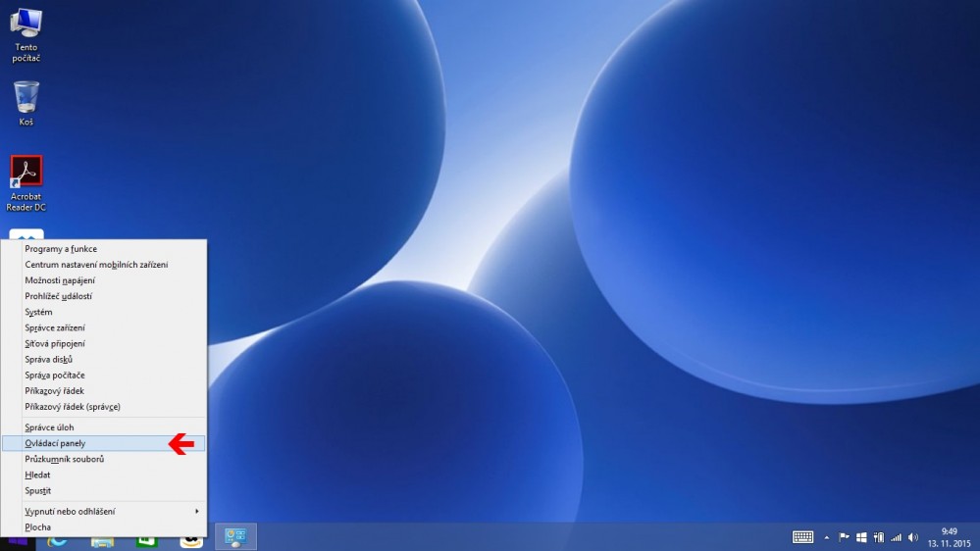Image resolution: width=980 pixels, height=551 pixels.
Task: Open the battery power tray icon
Action: pyautogui.click(x=878, y=537)
